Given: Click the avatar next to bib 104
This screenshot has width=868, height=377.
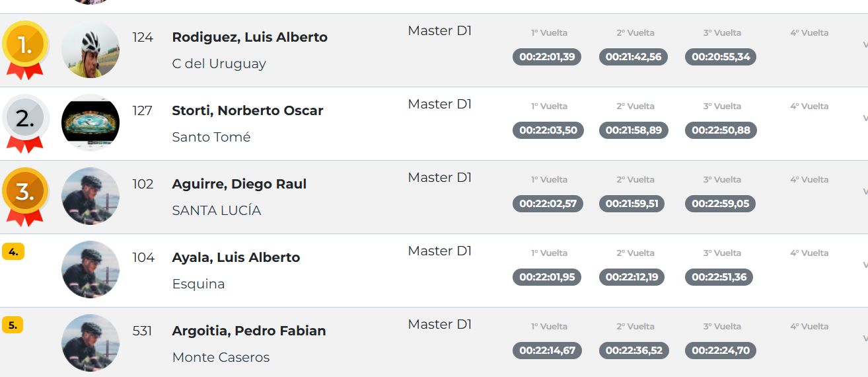Looking at the screenshot, I should [x=90, y=270].
